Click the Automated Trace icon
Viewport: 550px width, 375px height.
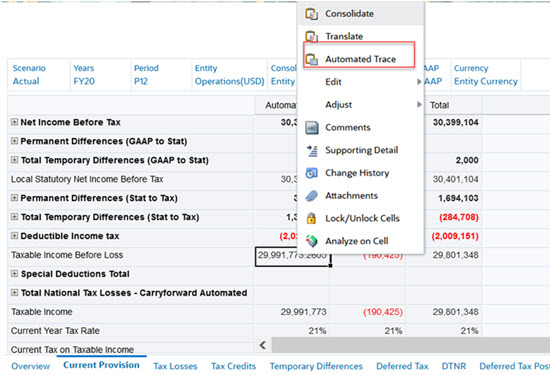tap(311, 59)
